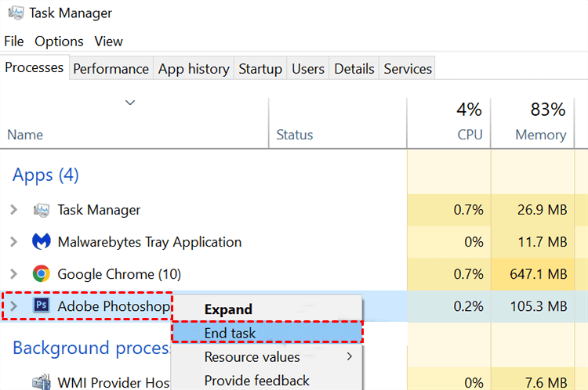Viewport: 588px width, 390px height.
Task: Open the Services tab
Action: pyautogui.click(x=408, y=69)
